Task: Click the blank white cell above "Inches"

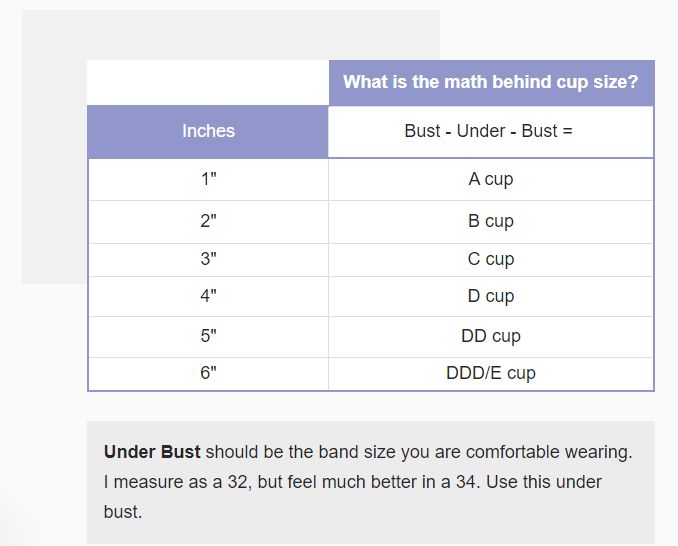Action: (x=208, y=83)
